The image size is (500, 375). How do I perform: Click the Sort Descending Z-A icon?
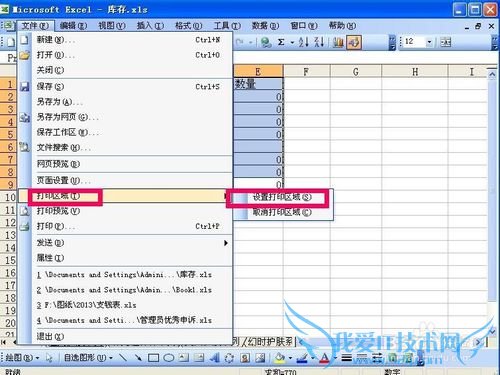[319, 42]
